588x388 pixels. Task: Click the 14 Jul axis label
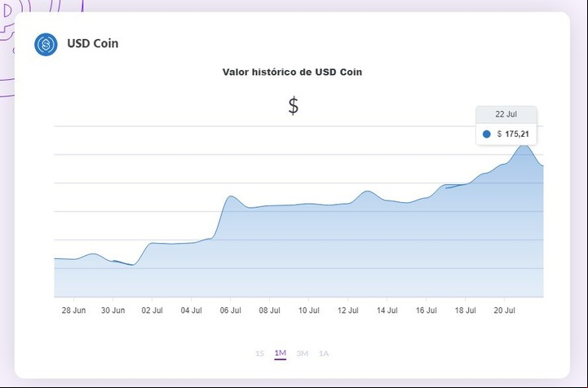pyautogui.click(x=387, y=311)
